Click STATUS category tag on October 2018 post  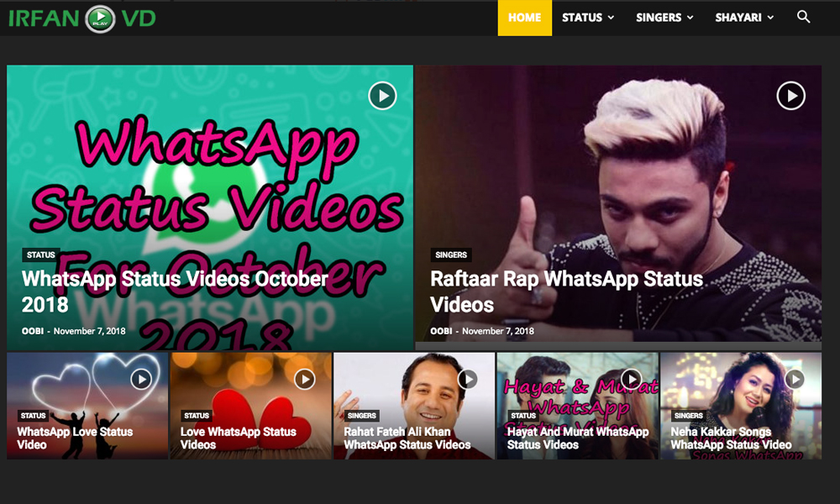click(x=40, y=255)
